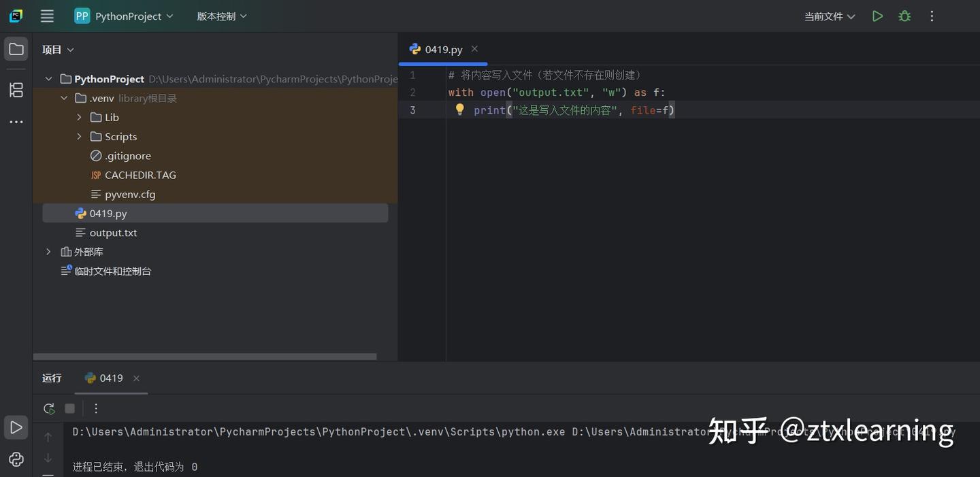Expand the Lib folder
980x477 pixels.
pos(80,117)
